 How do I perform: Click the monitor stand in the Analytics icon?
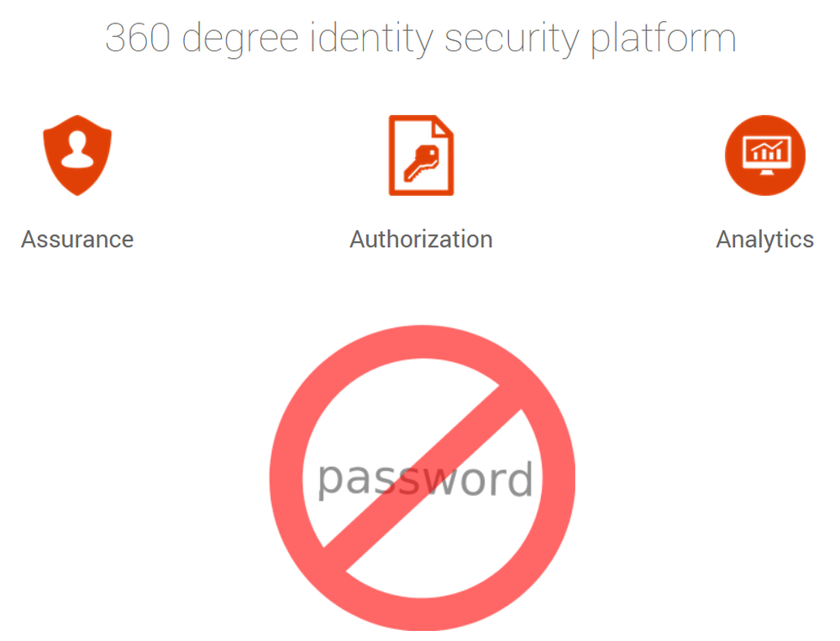[767, 172]
